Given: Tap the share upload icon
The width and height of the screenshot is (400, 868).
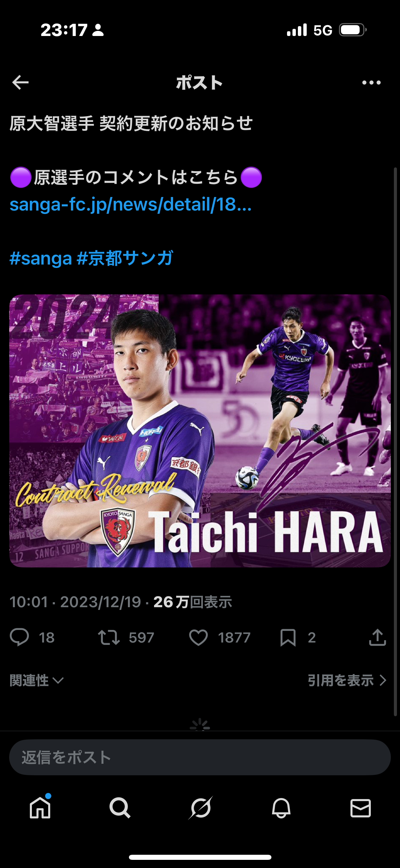Looking at the screenshot, I should [377, 637].
